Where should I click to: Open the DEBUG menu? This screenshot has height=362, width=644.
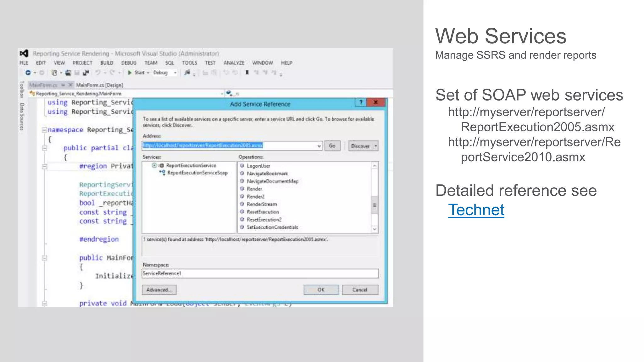pyautogui.click(x=129, y=63)
